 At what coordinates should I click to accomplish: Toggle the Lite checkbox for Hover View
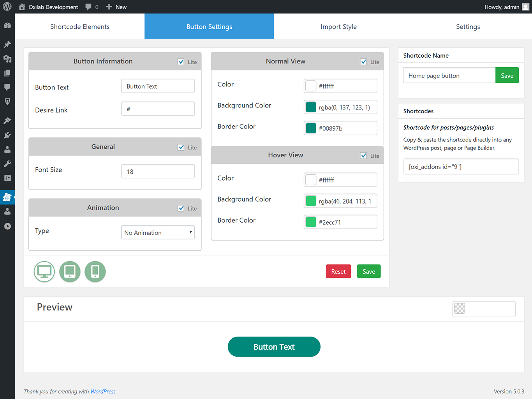[363, 155]
